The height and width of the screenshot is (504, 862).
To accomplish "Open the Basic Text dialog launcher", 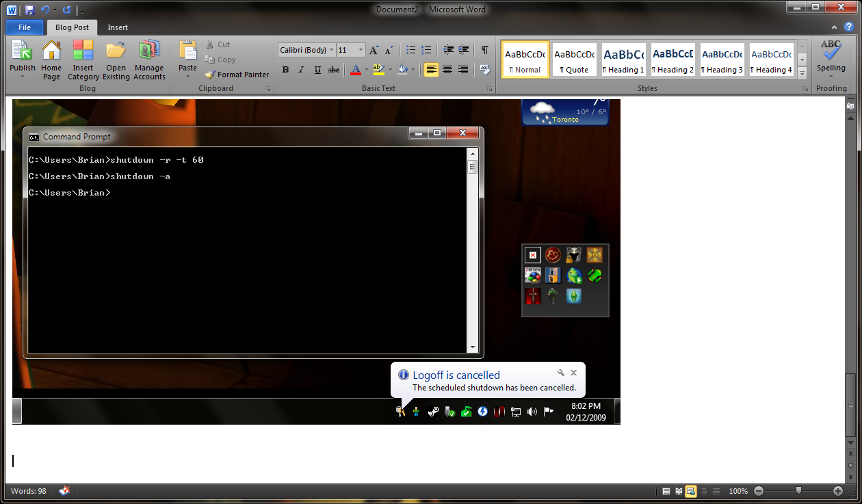I will 490,89.
